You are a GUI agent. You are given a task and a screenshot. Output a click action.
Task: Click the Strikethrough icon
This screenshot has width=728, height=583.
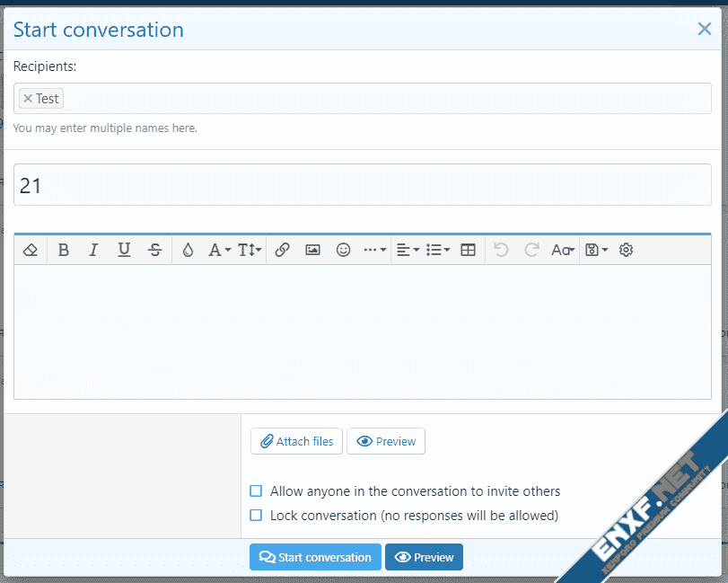pyautogui.click(x=154, y=251)
